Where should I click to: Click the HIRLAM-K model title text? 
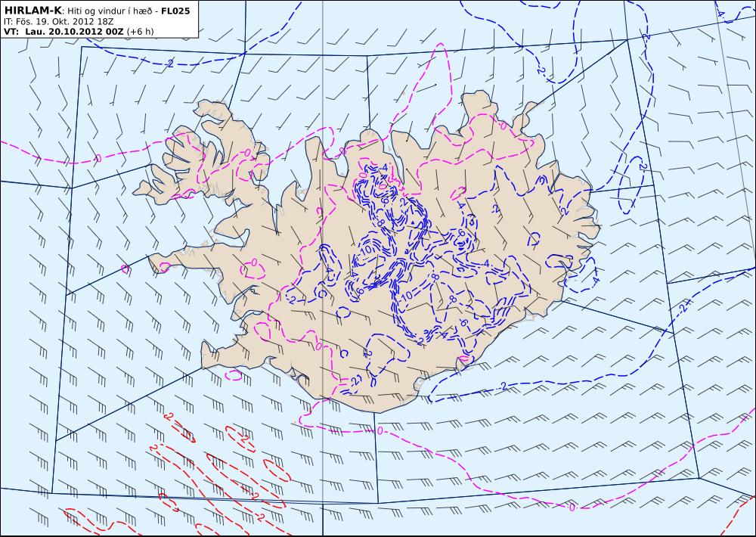tap(33, 11)
